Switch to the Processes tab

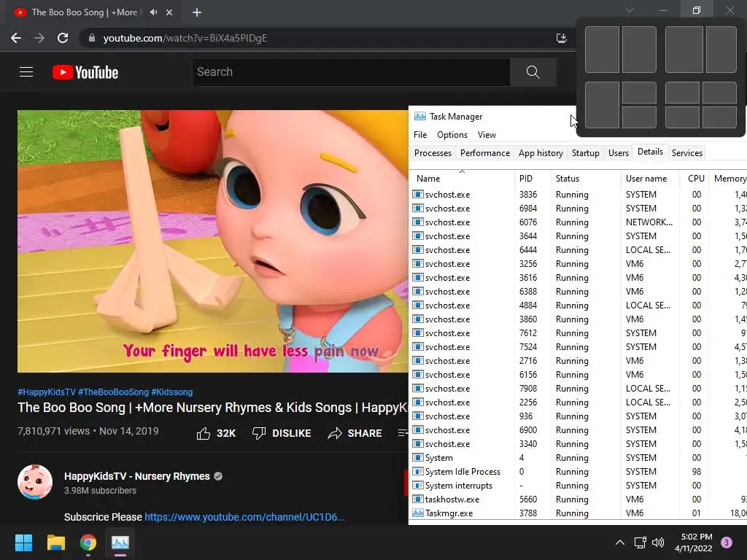click(x=433, y=153)
